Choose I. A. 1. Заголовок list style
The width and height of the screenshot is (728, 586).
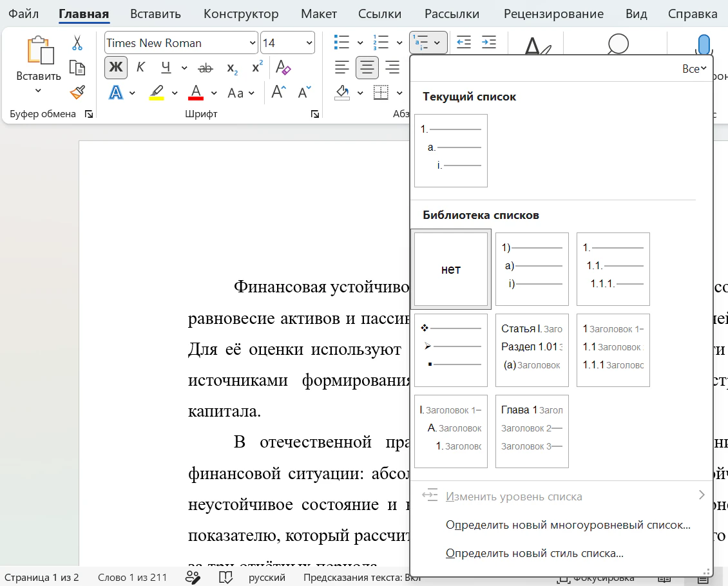coord(451,431)
